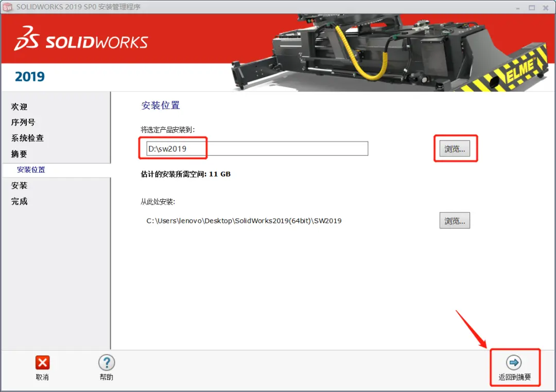Screen dimensions: 556x392
Task: Click the SOLIDWORKS logo in the banner
Action: coord(81,38)
